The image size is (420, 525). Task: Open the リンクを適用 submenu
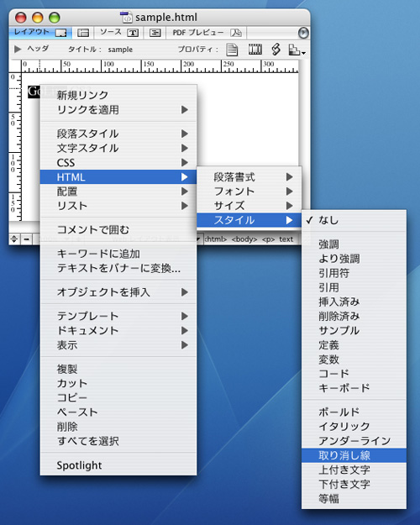118,110
